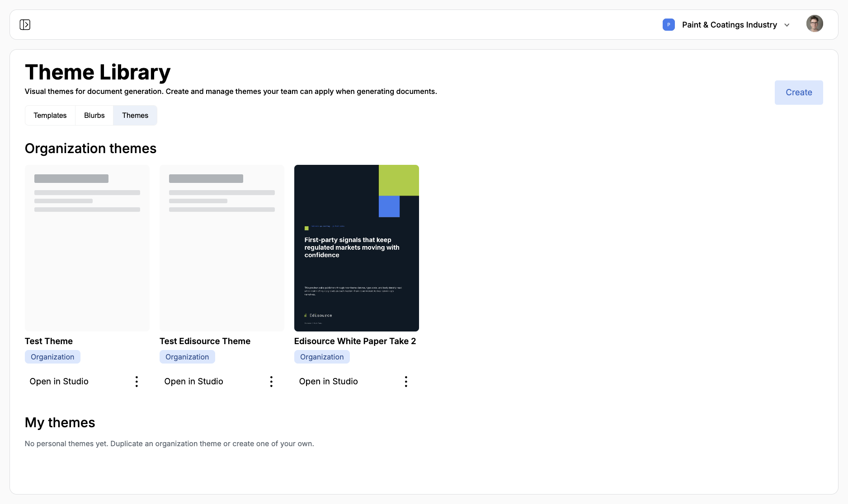
Task: Click the dark Edisource White Paper cover thumbnail
Action: point(357,248)
